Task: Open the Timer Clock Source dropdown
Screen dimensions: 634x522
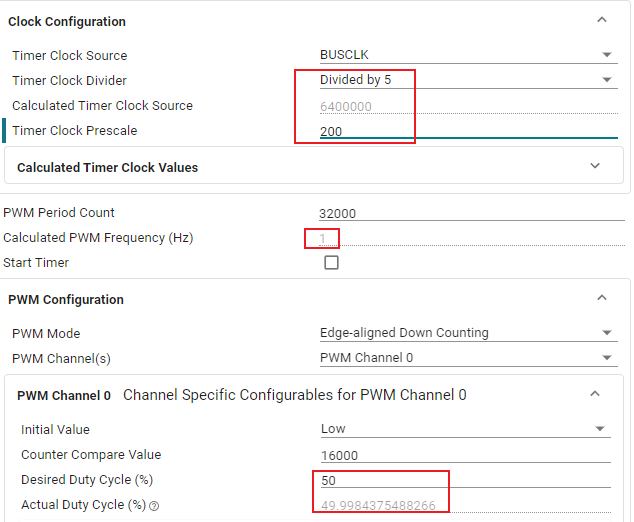Action: 467,55
